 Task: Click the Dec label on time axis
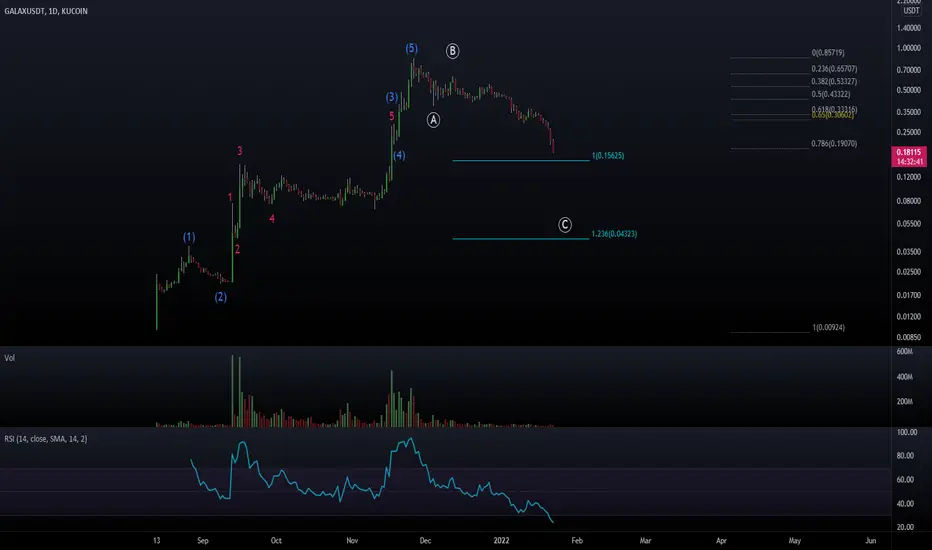pos(425,540)
